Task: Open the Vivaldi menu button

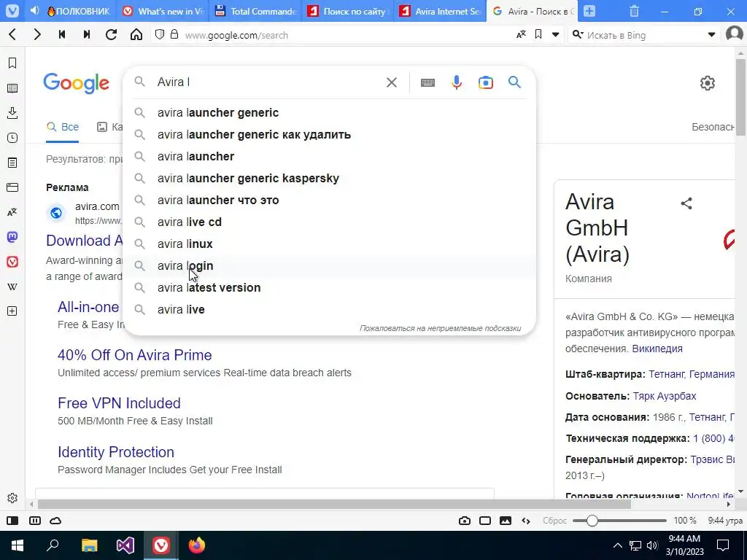Action: (x=12, y=11)
